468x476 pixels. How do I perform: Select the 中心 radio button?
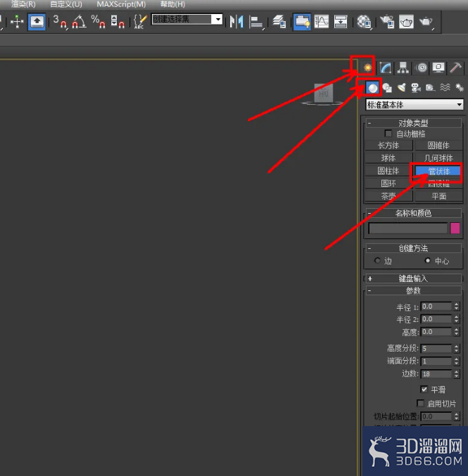pyautogui.click(x=428, y=260)
